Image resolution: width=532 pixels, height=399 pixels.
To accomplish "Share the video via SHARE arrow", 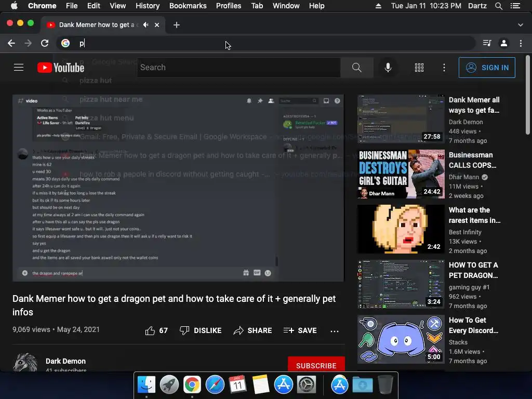I will [253, 330].
